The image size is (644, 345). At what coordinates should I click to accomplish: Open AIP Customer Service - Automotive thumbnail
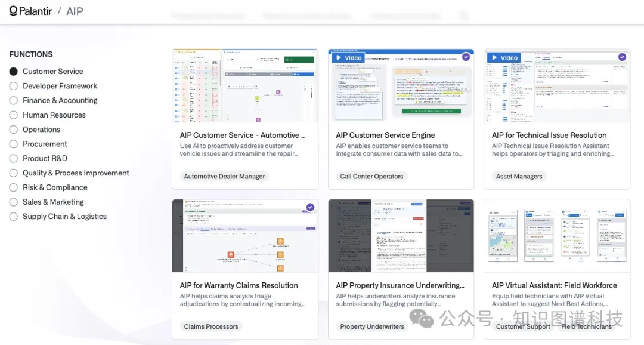pos(245,85)
